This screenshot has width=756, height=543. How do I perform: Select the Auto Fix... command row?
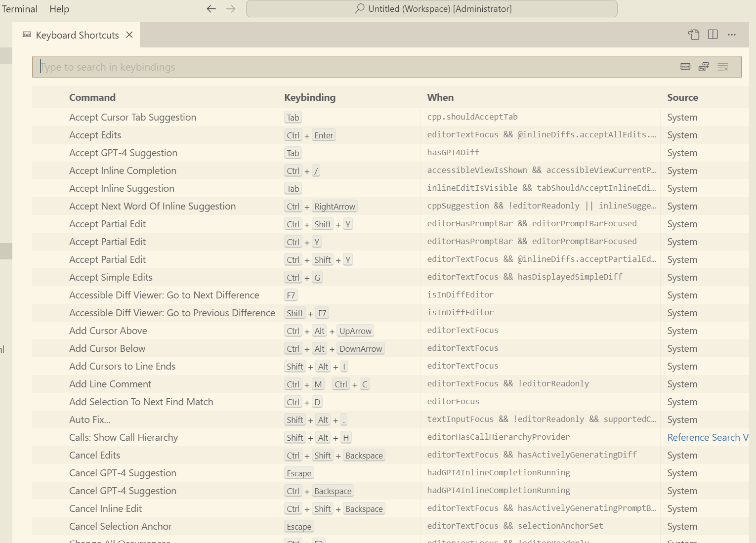(x=390, y=419)
